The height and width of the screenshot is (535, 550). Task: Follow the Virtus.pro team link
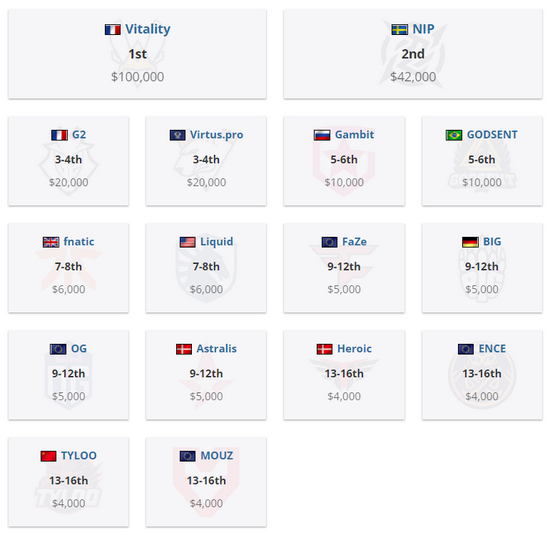(x=216, y=135)
